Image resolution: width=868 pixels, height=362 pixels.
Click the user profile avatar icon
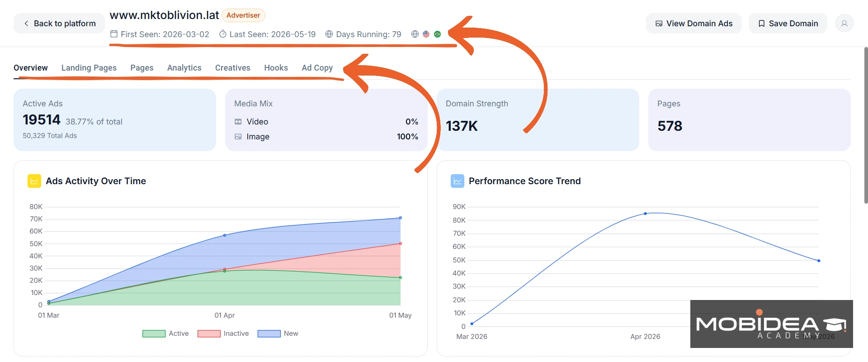point(844,23)
